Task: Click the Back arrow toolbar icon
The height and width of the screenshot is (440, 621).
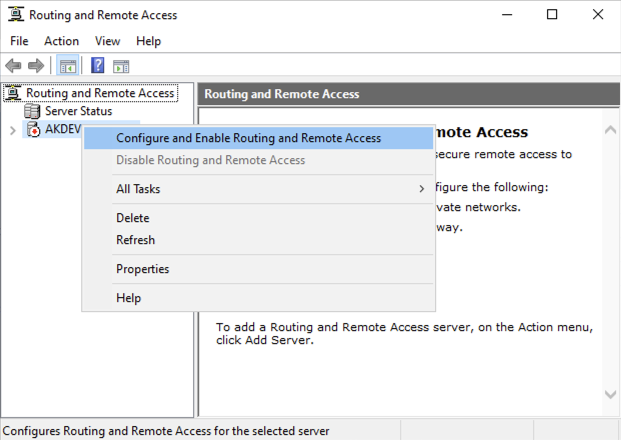Action: click(13, 66)
